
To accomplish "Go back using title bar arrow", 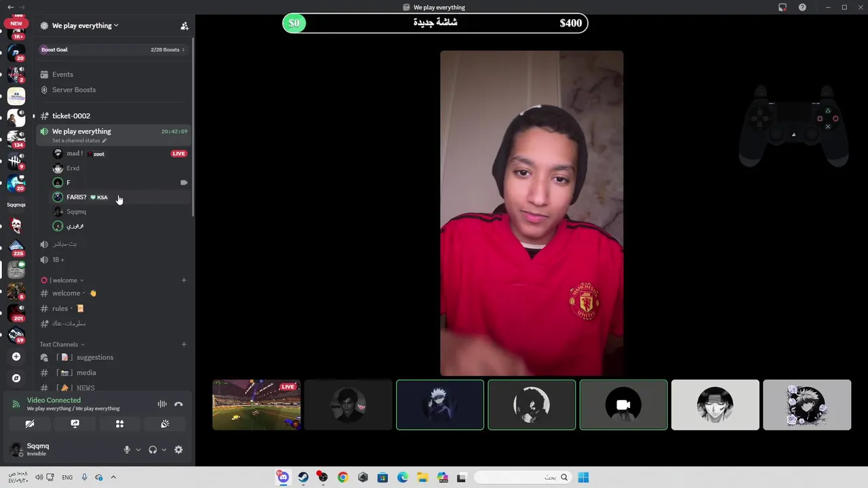I will pos(10,7).
